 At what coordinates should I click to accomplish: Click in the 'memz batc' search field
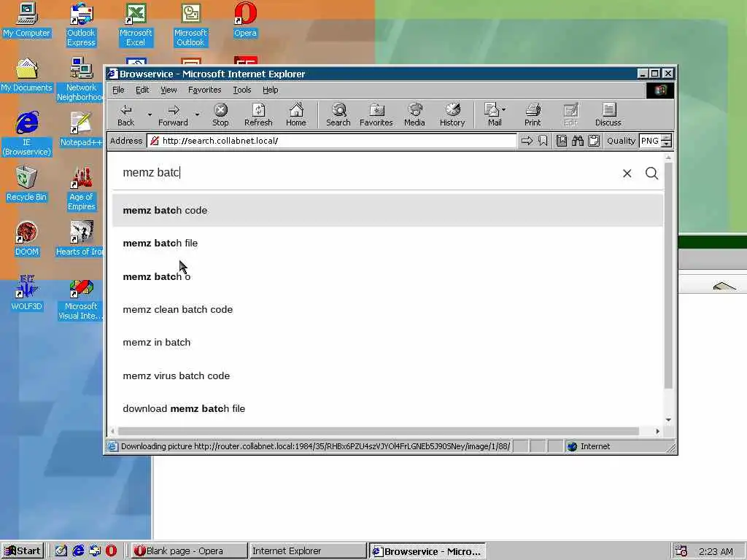367,172
